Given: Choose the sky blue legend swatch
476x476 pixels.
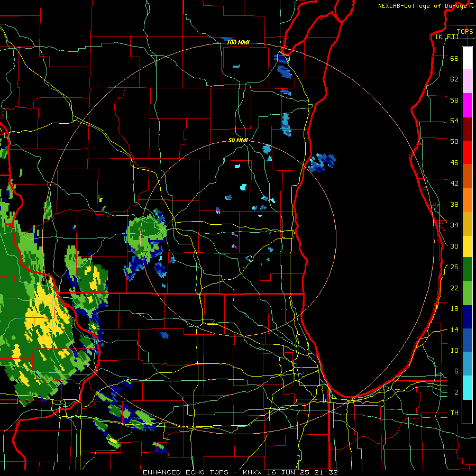Looking at the screenshot, I should [467, 364].
